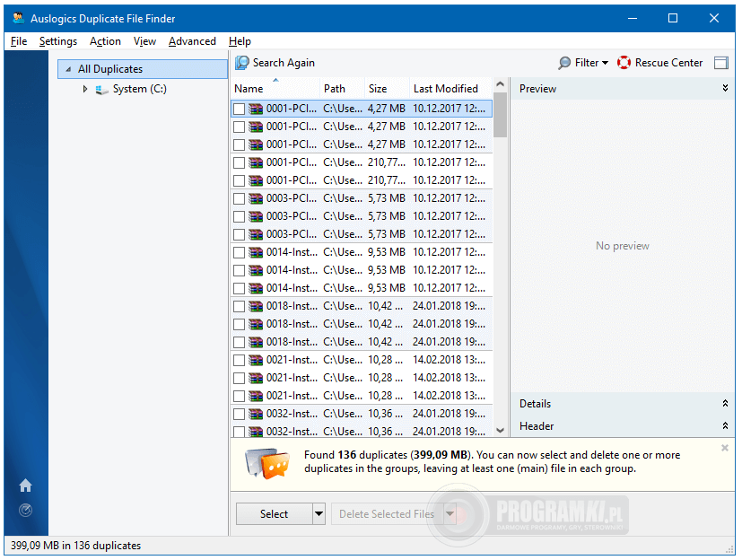Viewport: 742px width, 560px height.
Task: Click the Rescue Center button label
Action: pos(668,63)
